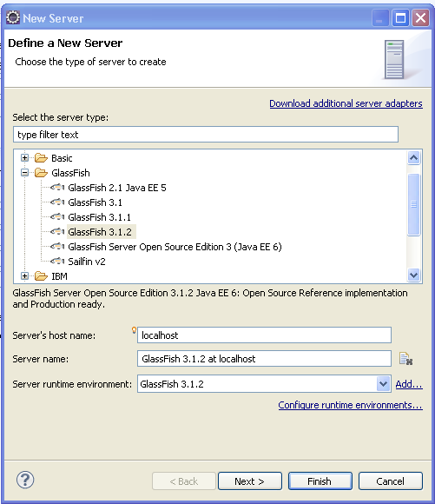Click the reset server name icon
435x504 pixels.
point(405,358)
